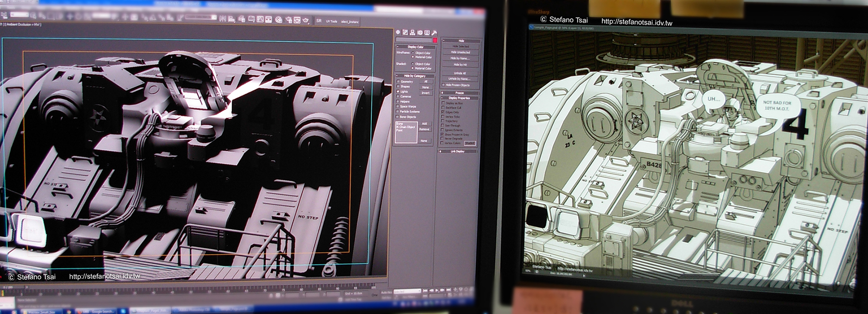Click the Select_Instances toolbar item
Viewport: 868px width, 314px height.
click(350, 22)
